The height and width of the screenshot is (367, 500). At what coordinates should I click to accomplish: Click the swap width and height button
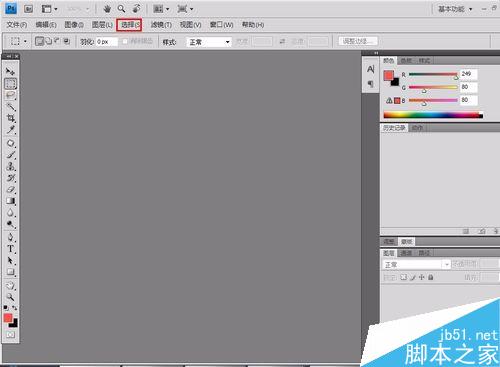click(x=282, y=41)
